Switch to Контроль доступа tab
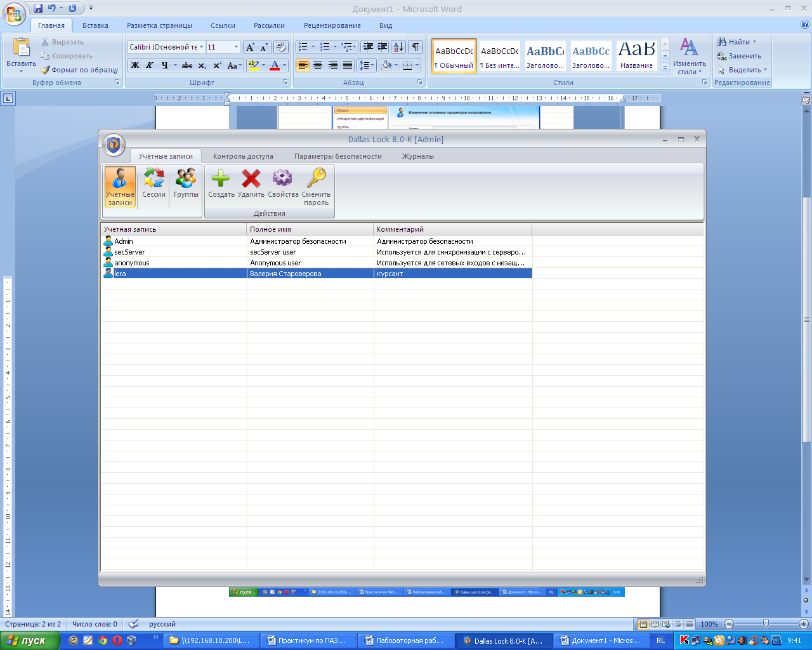Image resolution: width=812 pixels, height=650 pixels. point(243,156)
